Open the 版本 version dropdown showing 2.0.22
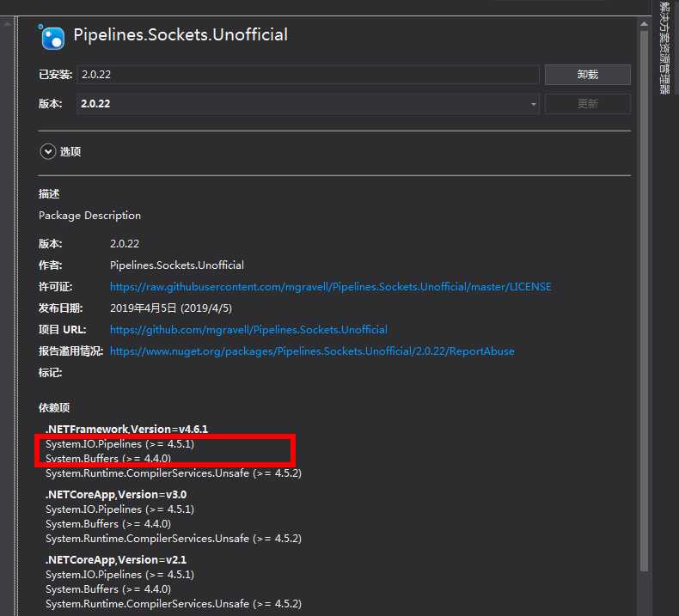The width and height of the screenshot is (679, 616). point(308,104)
